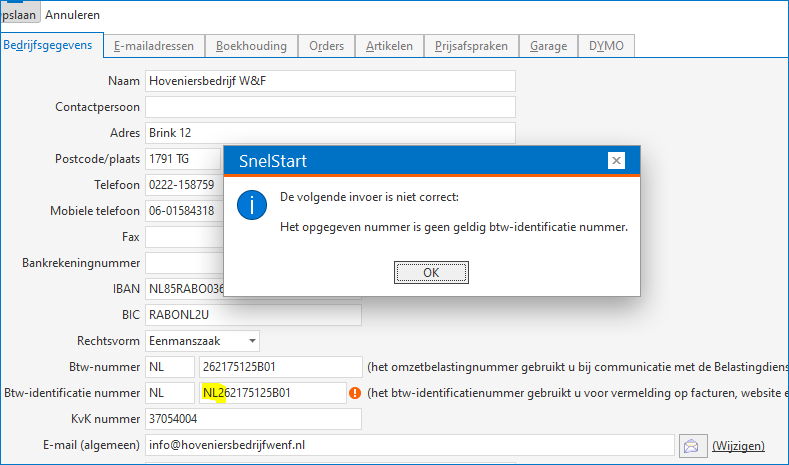The height and width of the screenshot is (465, 789).
Task: Click the SnelStart dialog title
Action: click(x=273, y=161)
